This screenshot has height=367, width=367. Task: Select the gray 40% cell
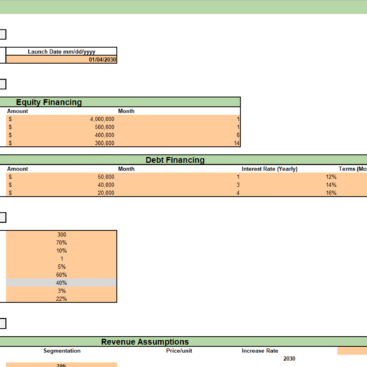61,283
